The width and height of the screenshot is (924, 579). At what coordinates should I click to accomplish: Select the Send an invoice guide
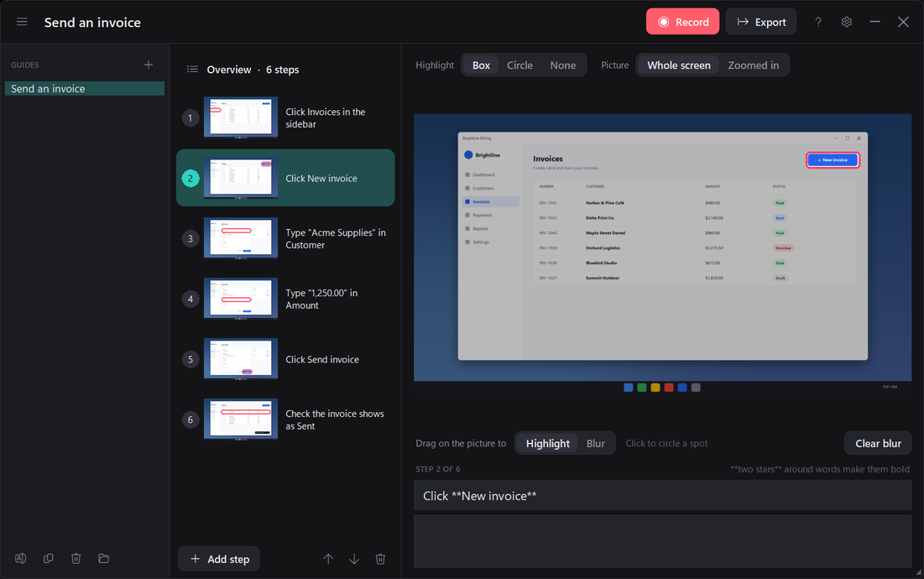(85, 88)
